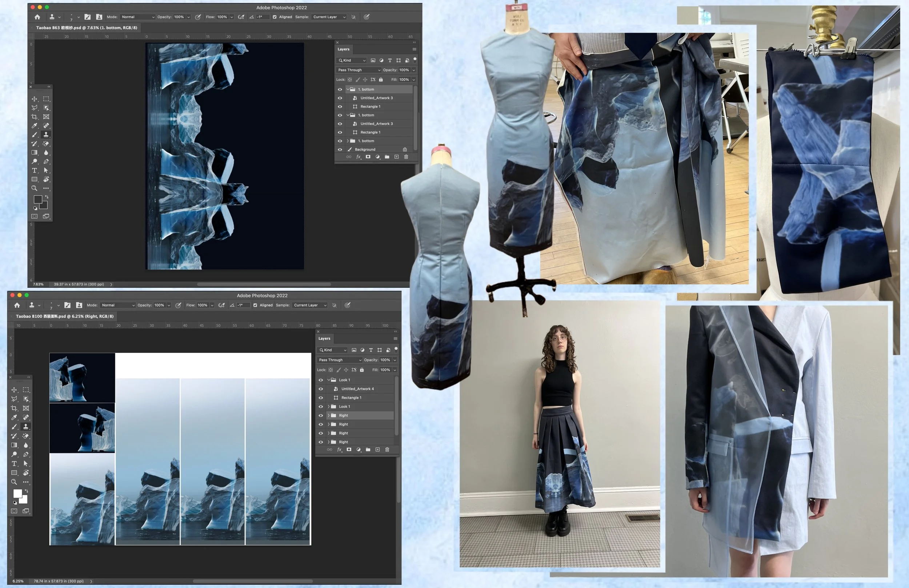Select the Pen tool in top window toolbar
Viewport: 909px width, 588px height.
click(46, 161)
